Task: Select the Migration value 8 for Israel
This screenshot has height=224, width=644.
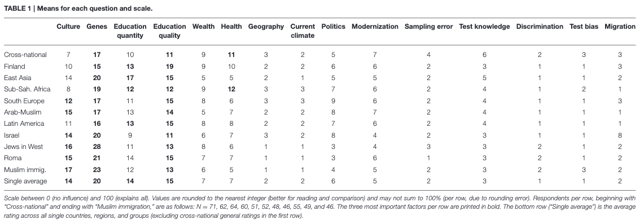Action: [620, 135]
